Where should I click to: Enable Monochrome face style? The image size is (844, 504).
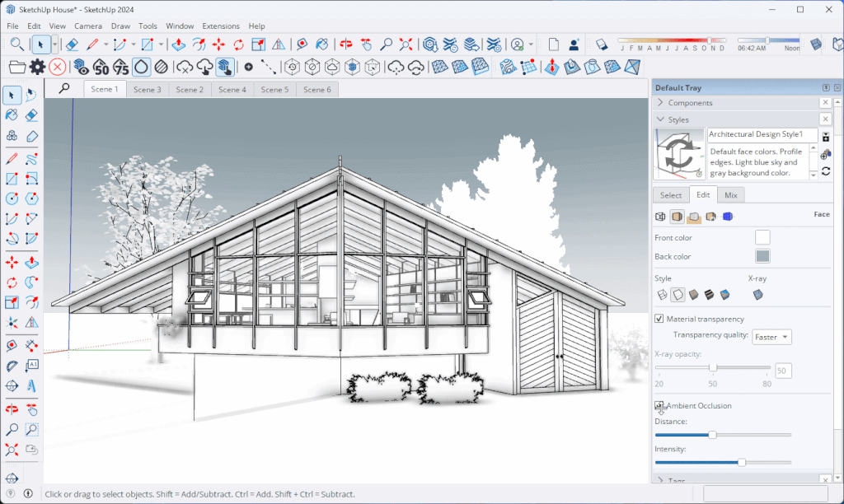coord(725,294)
